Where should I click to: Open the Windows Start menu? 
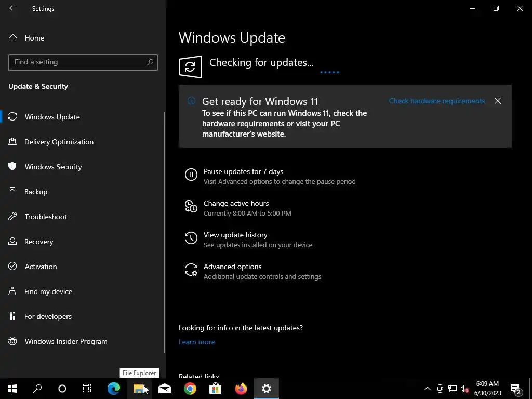coord(12,389)
